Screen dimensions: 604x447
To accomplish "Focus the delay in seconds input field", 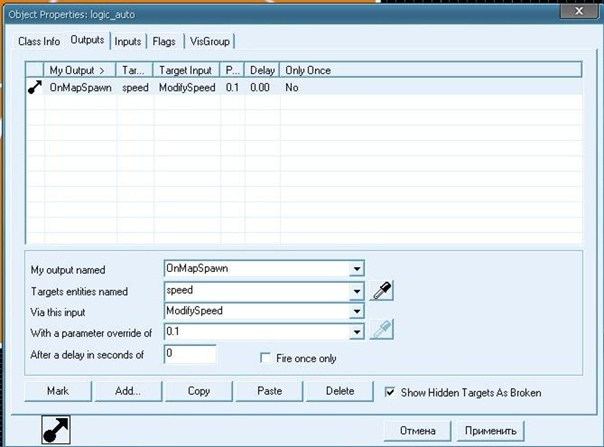I will coord(190,354).
